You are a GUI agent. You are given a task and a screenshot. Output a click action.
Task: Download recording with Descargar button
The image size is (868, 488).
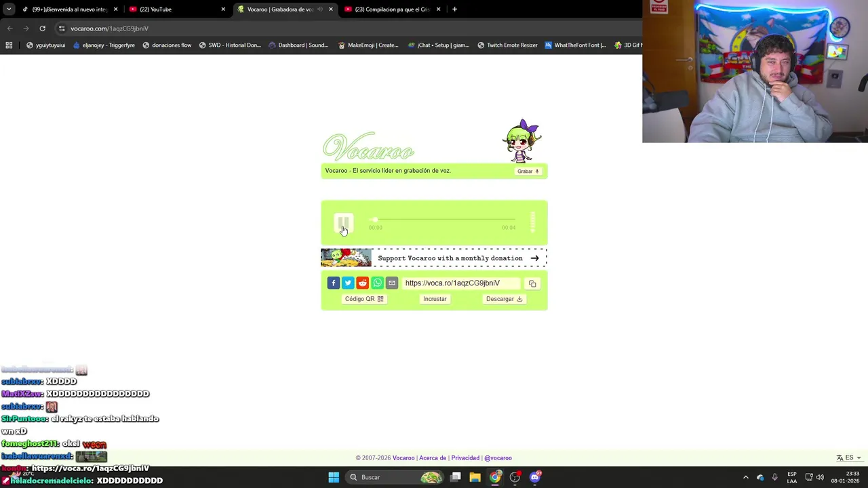coord(504,299)
